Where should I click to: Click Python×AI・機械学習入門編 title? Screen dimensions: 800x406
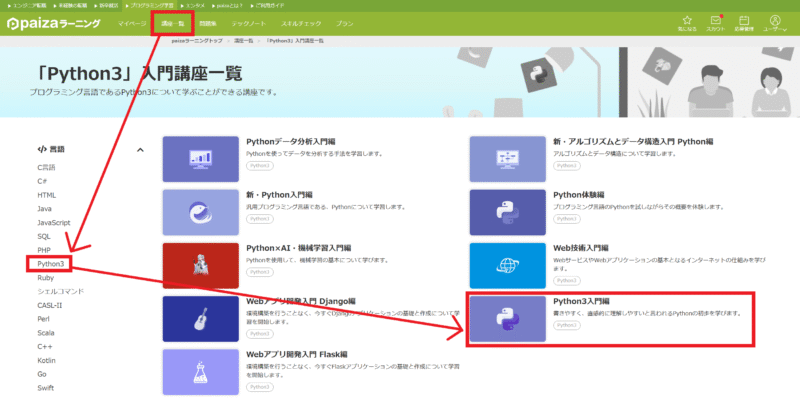point(298,248)
